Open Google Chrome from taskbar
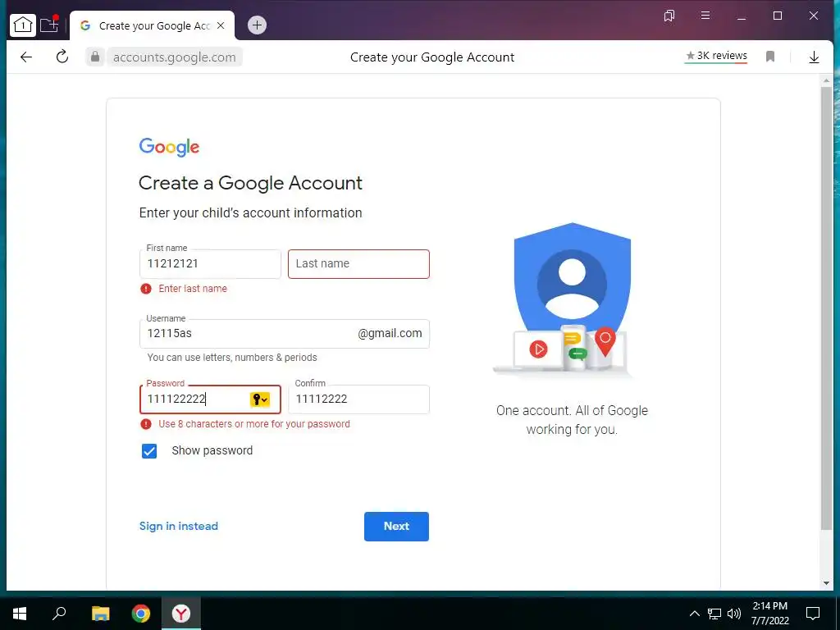 coord(141,614)
